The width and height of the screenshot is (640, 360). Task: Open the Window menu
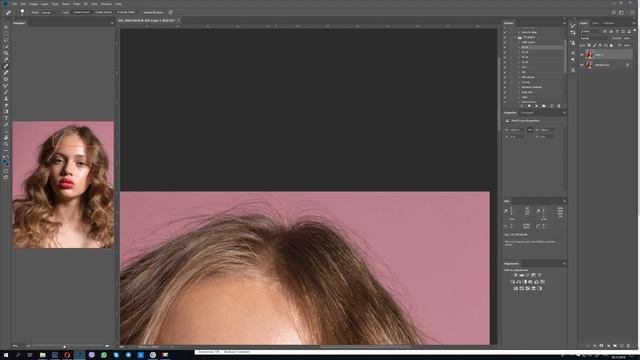(x=108, y=4)
